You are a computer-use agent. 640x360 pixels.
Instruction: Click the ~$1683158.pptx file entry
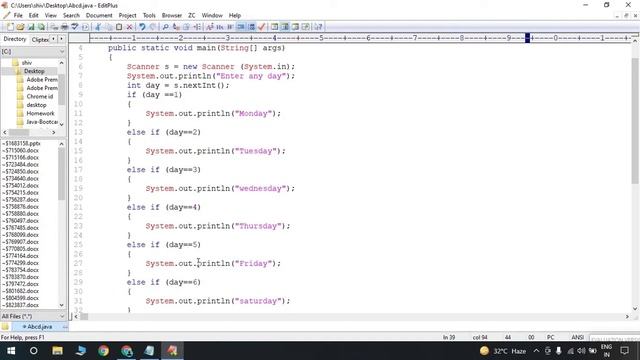click(x=21, y=143)
